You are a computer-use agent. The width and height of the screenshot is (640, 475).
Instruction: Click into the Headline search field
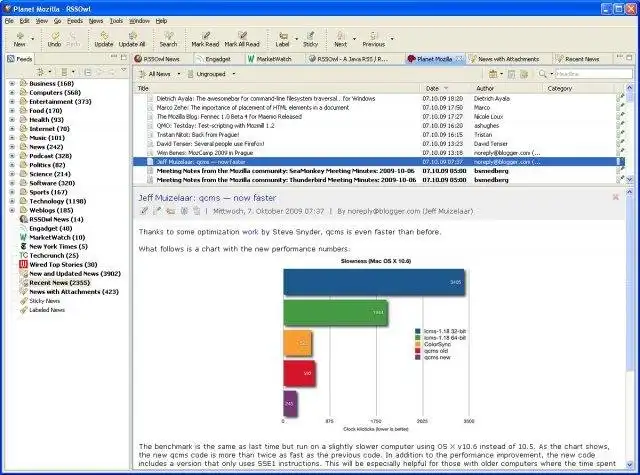[x=593, y=74]
